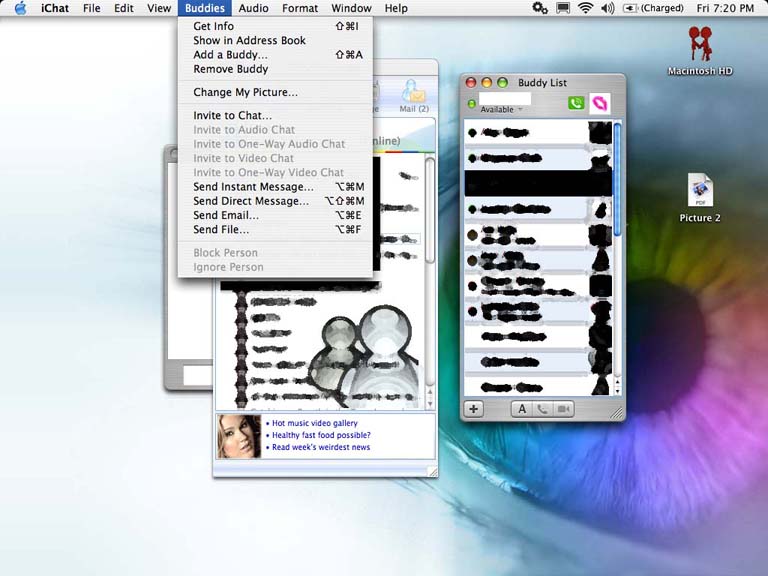Click the audio chat phone button

[x=543, y=409]
